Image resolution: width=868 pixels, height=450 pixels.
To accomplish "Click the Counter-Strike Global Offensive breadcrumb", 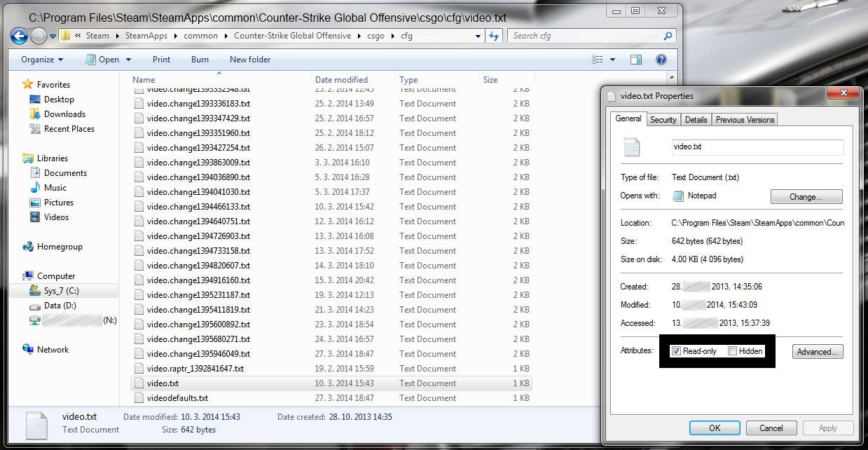I will pos(293,36).
